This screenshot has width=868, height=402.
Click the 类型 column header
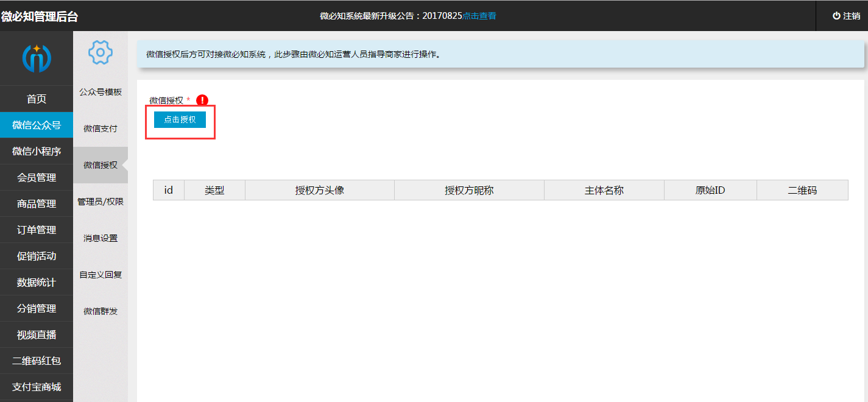point(214,190)
